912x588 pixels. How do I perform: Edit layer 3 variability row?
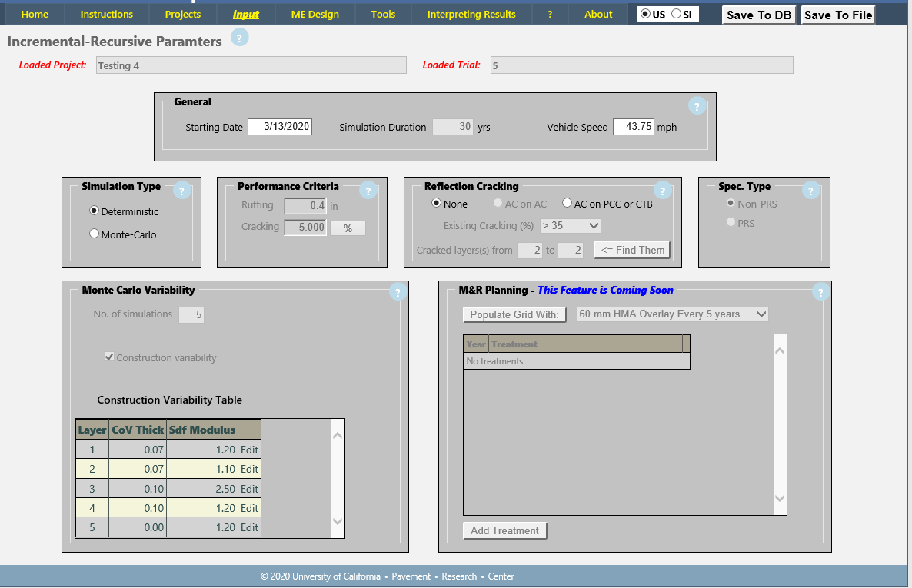249,489
